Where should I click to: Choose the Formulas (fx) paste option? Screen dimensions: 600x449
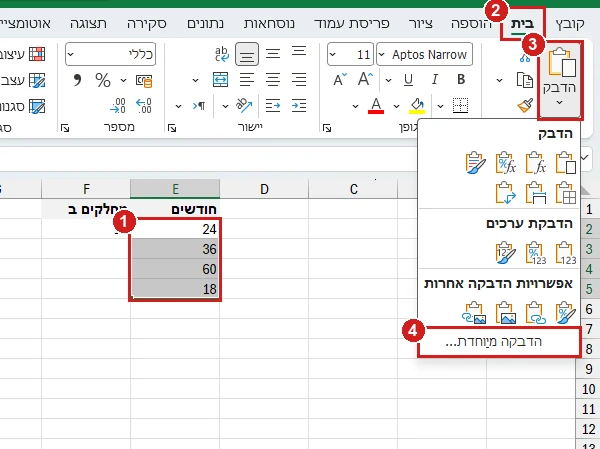(536, 163)
